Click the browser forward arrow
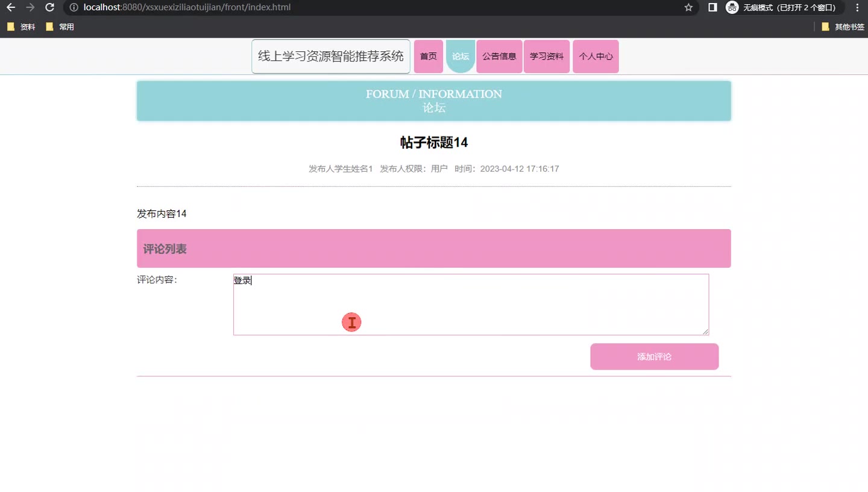 pos(30,8)
